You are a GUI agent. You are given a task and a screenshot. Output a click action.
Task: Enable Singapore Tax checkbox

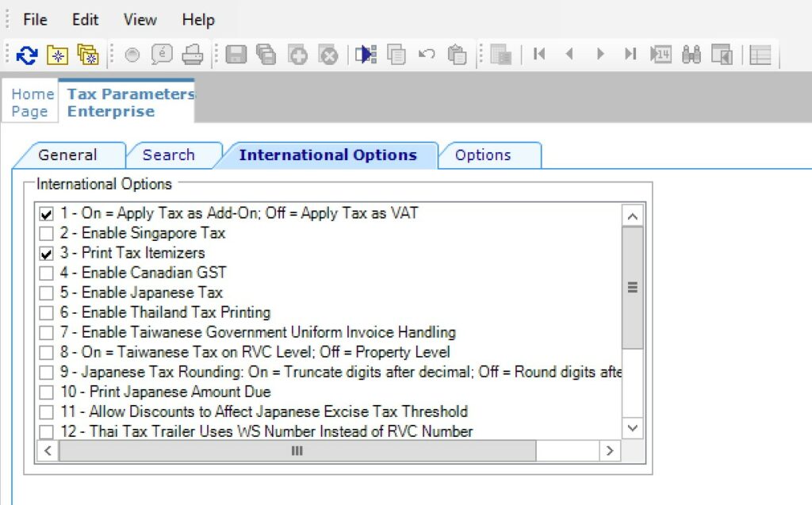click(x=46, y=234)
